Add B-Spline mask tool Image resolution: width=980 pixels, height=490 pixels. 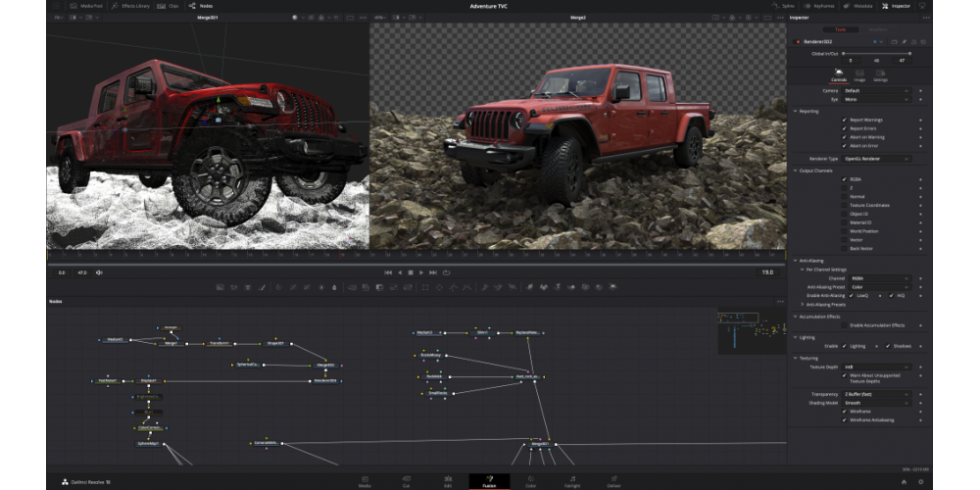pos(466,287)
